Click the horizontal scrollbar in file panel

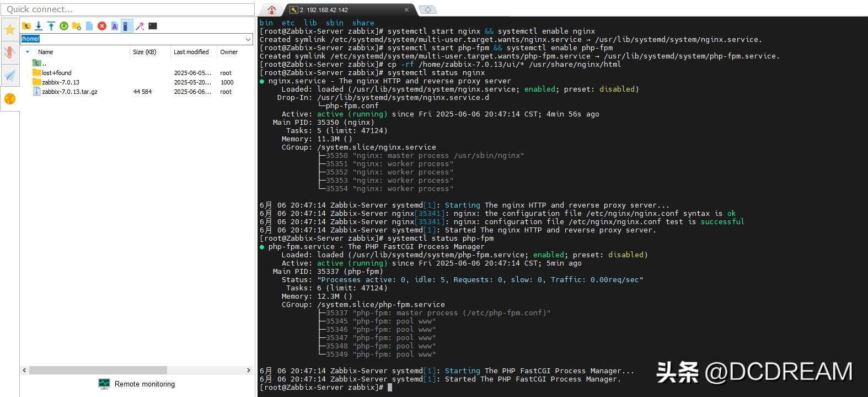point(98,370)
